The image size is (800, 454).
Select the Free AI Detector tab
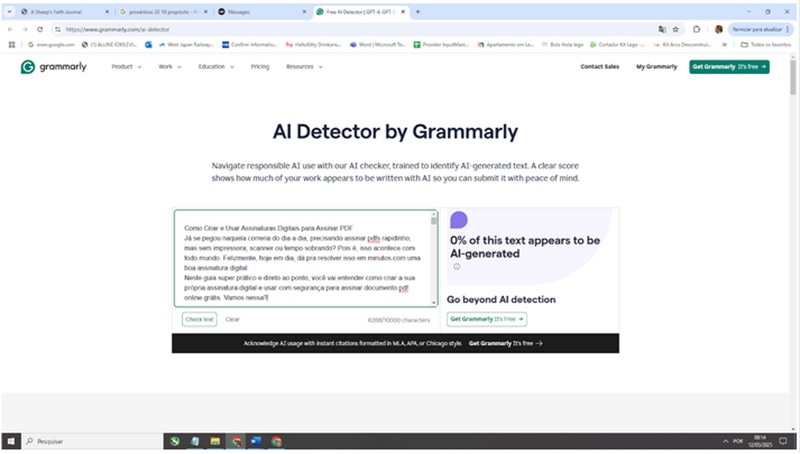(x=360, y=12)
